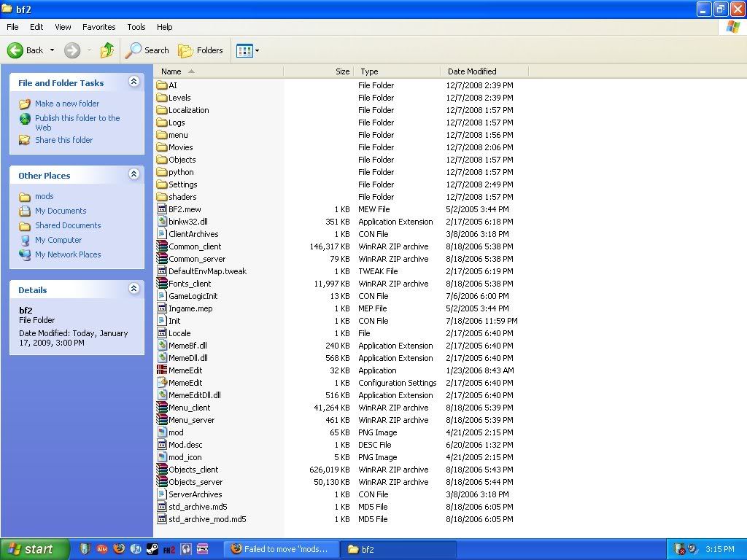Click the Up one level folder icon
Viewport: 747px width, 560px height.
[x=107, y=50]
